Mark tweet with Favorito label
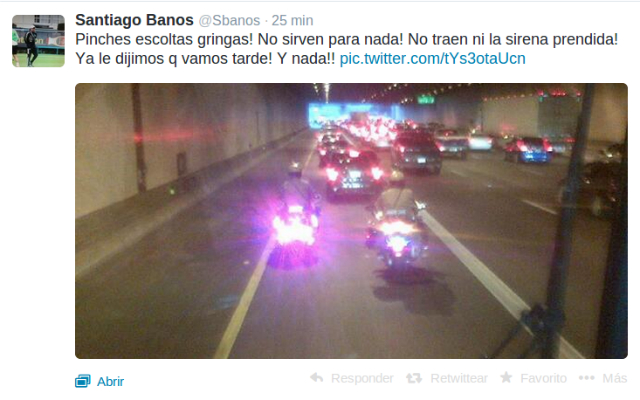 tap(543, 378)
